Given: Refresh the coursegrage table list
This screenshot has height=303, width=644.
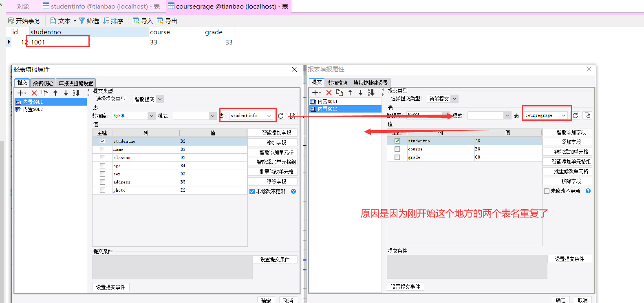Looking at the screenshot, I should [576, 115].
